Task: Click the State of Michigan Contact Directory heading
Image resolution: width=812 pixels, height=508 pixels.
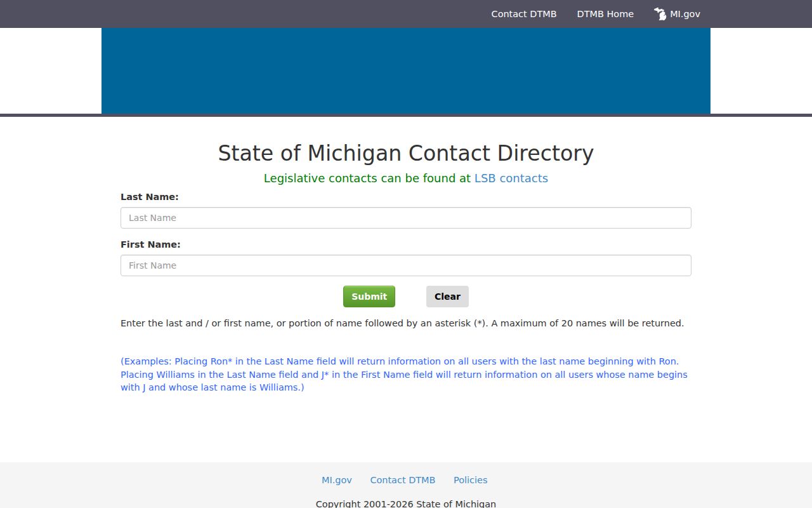Action: coord(406,153)
